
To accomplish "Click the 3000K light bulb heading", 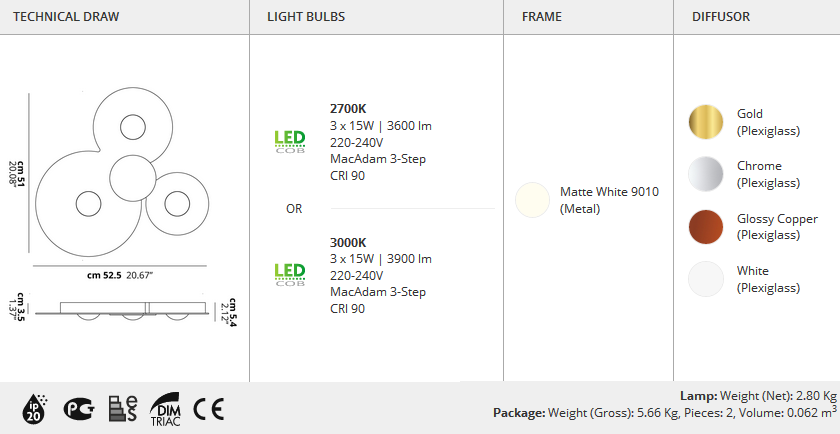I will click(x=348, y=242).
